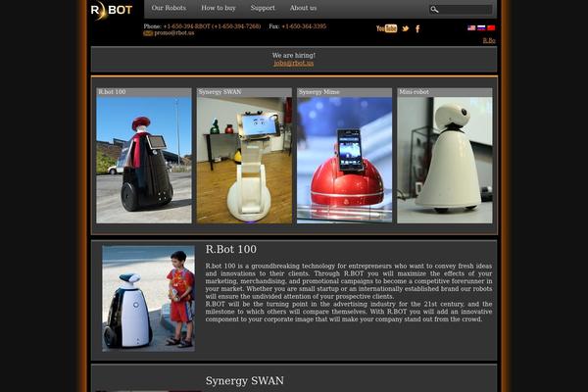
Task: Click the promo@rbot.us email address
Action: pyautogui.click(x=174, y=33)
